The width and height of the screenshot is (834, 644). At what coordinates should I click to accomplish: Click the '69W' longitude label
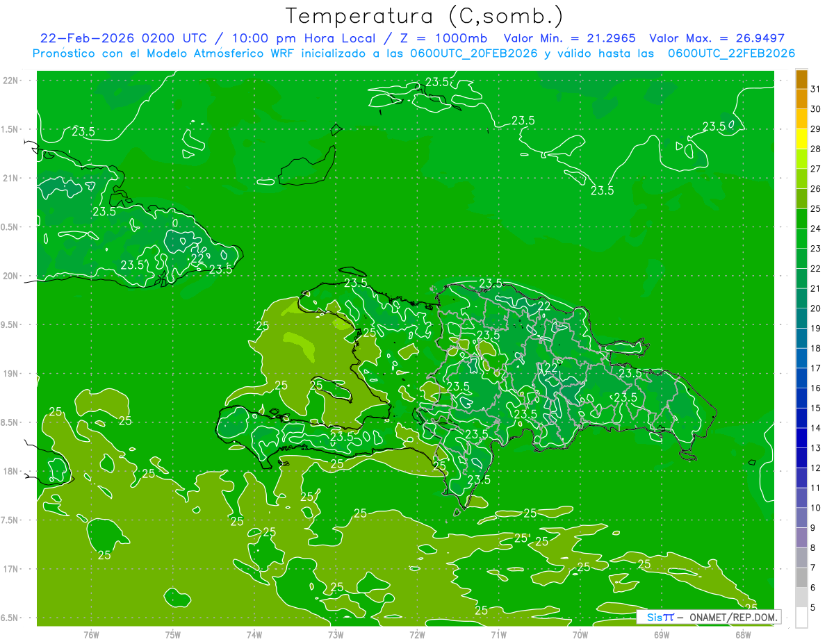(x=662, y=634)
